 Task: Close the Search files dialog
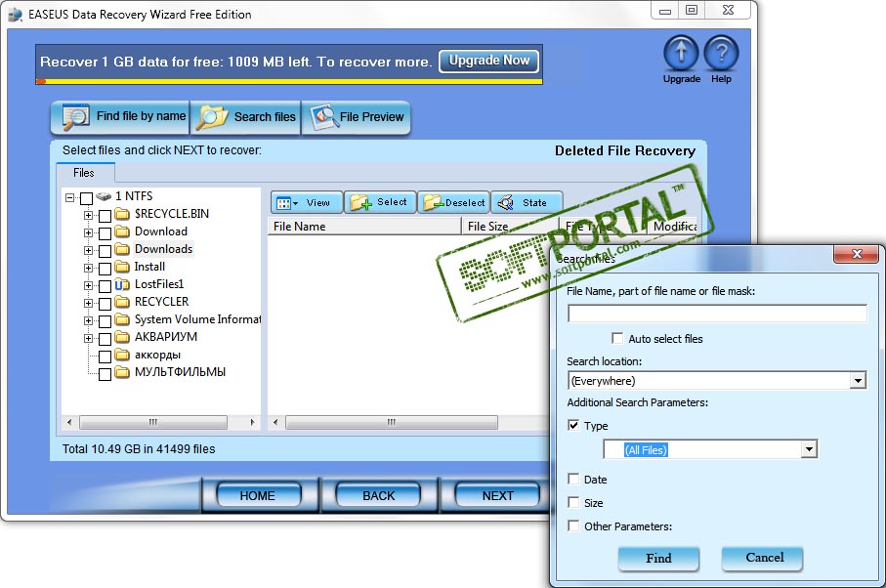857,254
